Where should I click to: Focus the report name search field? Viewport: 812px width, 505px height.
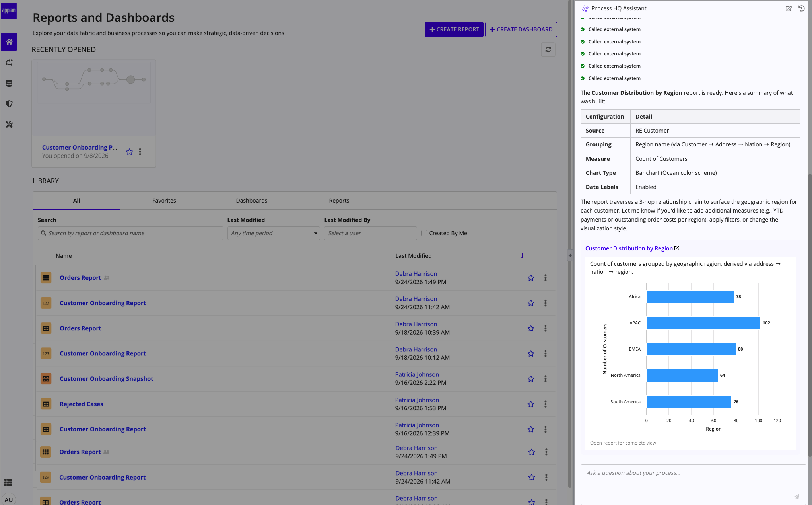pyautogui.click(x=130, y=233)
